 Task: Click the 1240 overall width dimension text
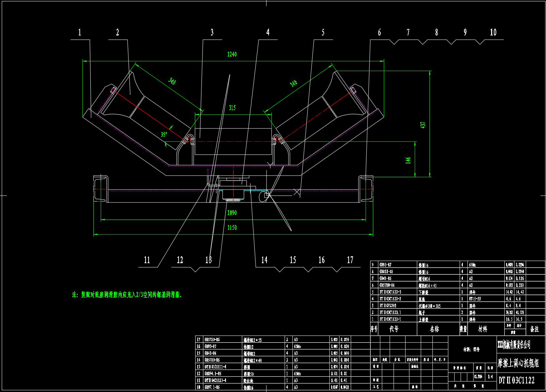point(232,55)
